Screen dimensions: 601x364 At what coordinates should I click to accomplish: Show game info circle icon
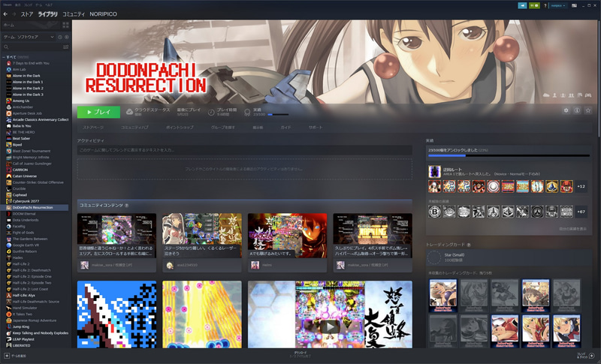[x=577, y=110]
